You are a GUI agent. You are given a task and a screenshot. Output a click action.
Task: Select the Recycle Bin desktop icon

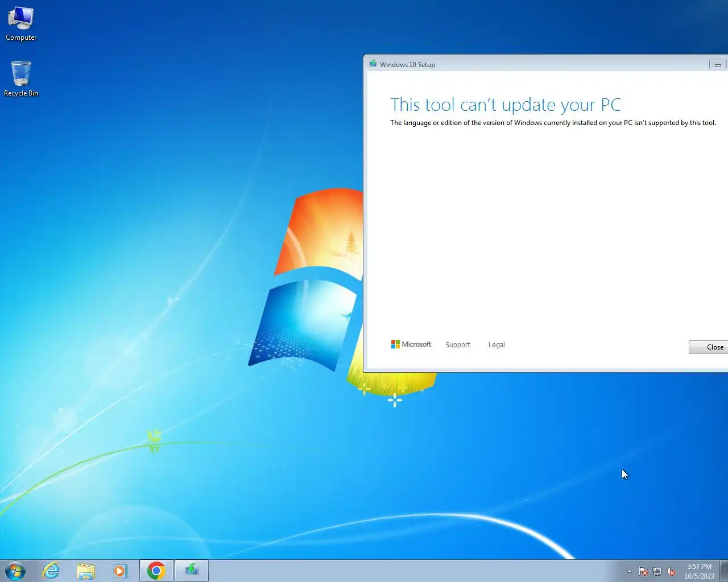21,79
